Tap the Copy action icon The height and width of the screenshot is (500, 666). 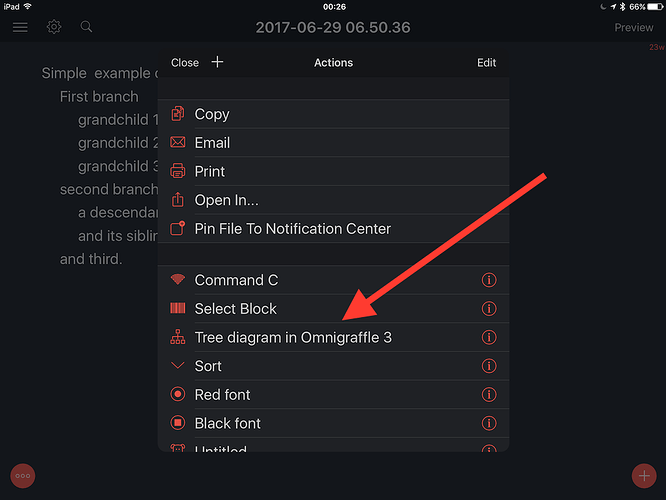[178, 114]
